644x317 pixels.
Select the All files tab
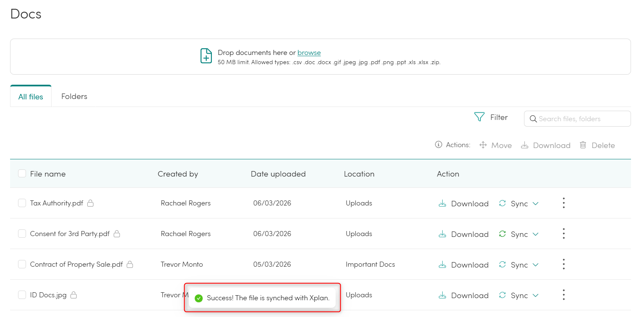point(31,97)
